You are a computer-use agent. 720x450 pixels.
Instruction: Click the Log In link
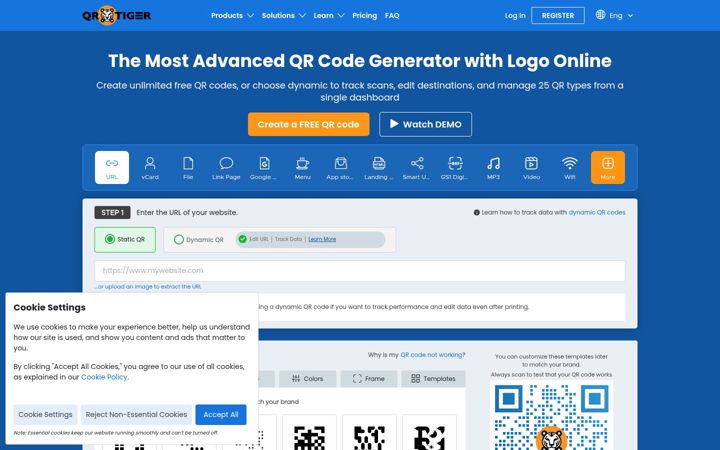(515, 16)
